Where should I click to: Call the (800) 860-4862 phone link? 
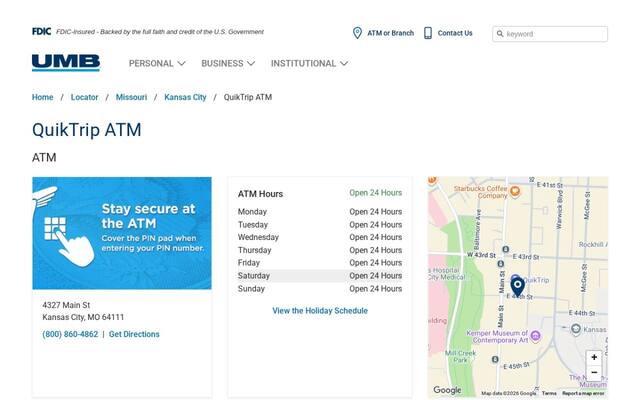[x=70, y=334]
